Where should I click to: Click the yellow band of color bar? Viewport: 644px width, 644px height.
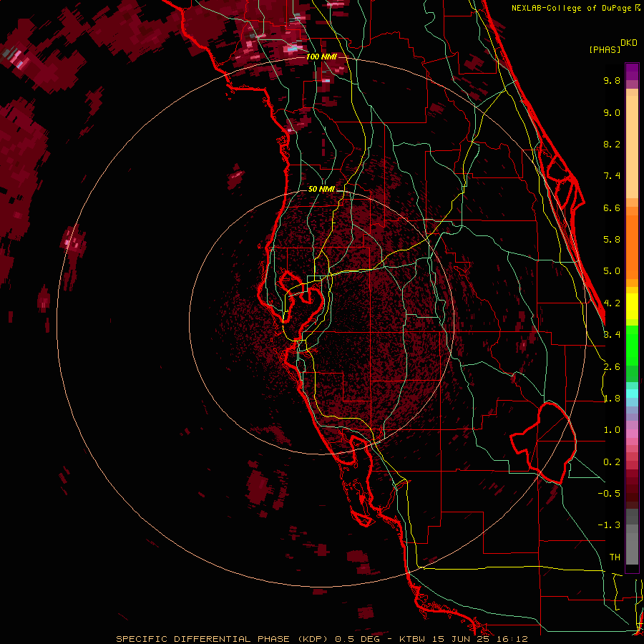632,306
